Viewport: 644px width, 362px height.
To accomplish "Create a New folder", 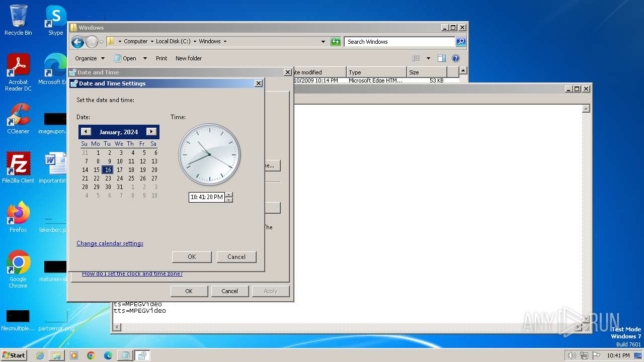I will 189,58.
